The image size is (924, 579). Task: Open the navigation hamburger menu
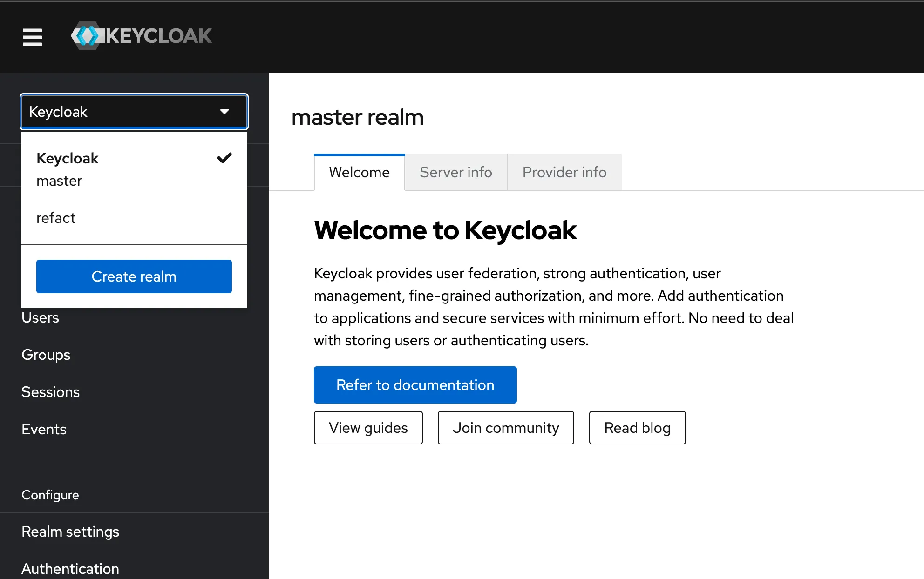(x=32, y=37)
